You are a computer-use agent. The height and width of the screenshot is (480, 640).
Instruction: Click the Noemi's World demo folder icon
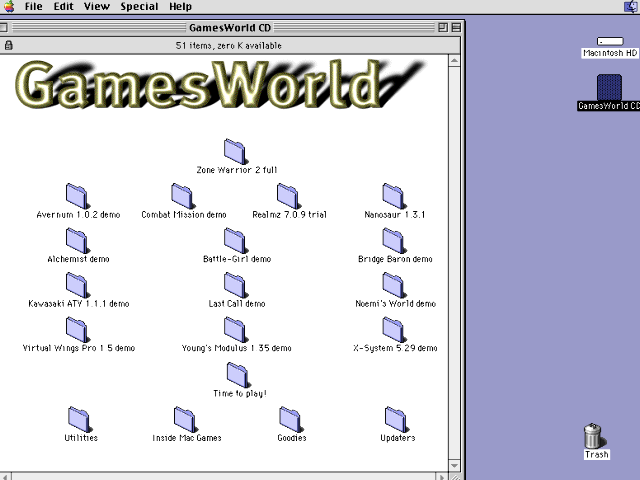(393, 285)
